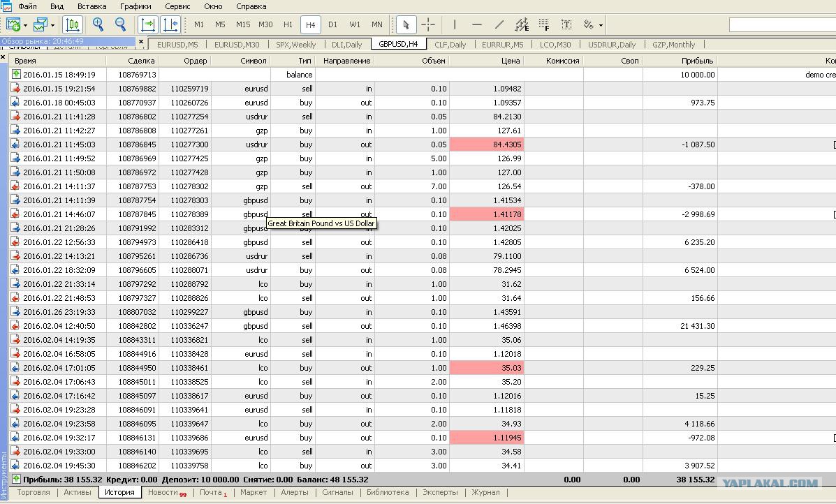Open the Файл menu

27,6
